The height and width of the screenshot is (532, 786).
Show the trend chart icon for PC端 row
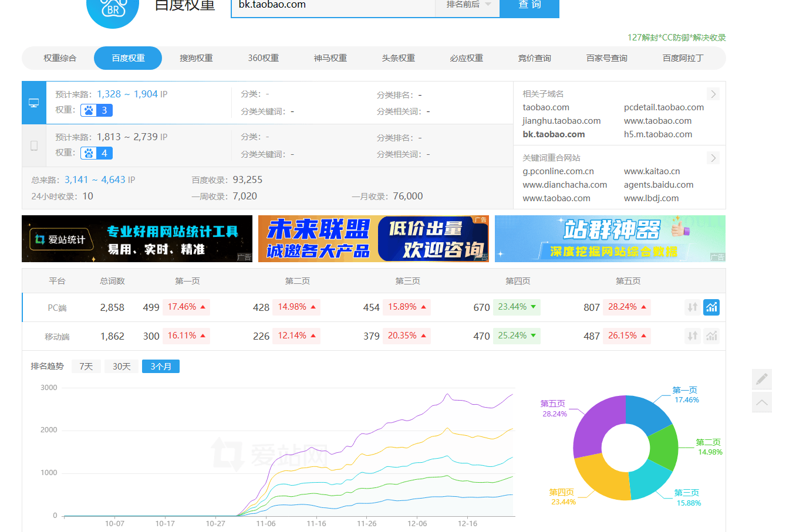(711, 307)
